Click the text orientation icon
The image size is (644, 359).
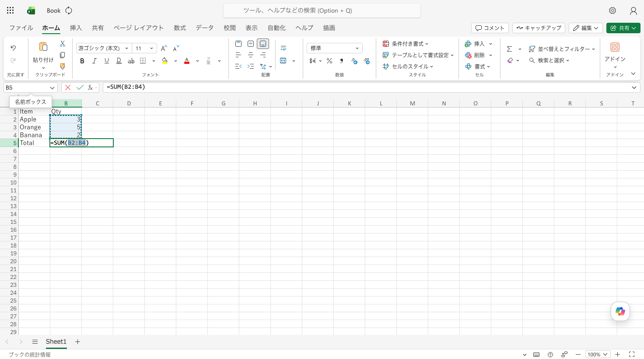tap(263, 66)
